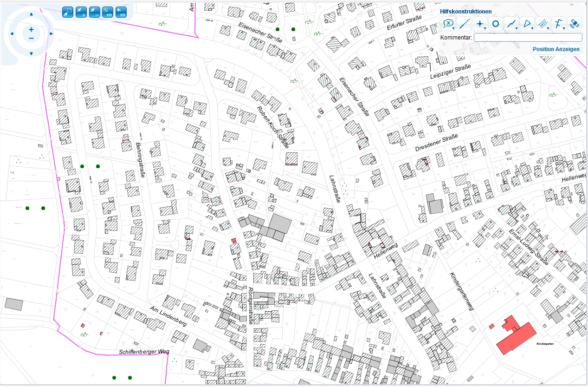Select the rectangle selection arrow tool

(68, 12)
